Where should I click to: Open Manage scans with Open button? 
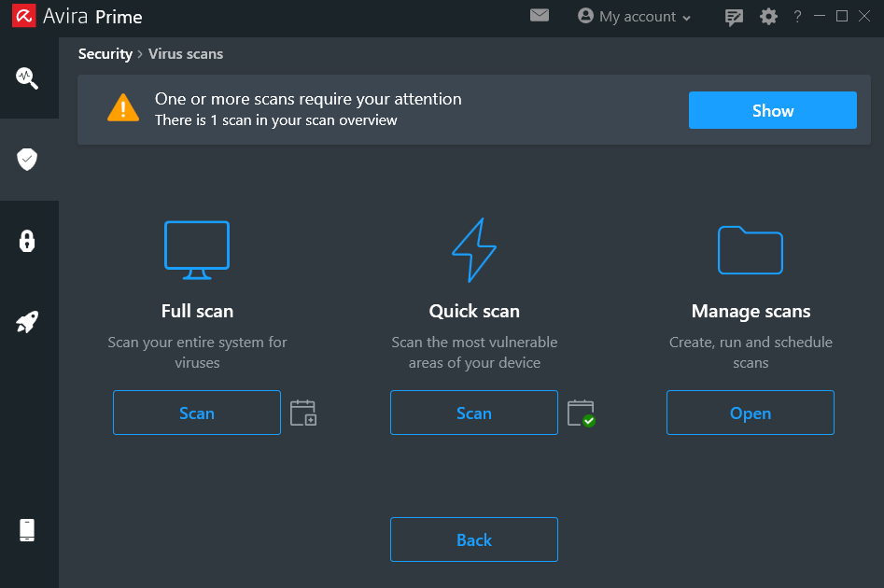pyautogui.click(x=751, y=413)
